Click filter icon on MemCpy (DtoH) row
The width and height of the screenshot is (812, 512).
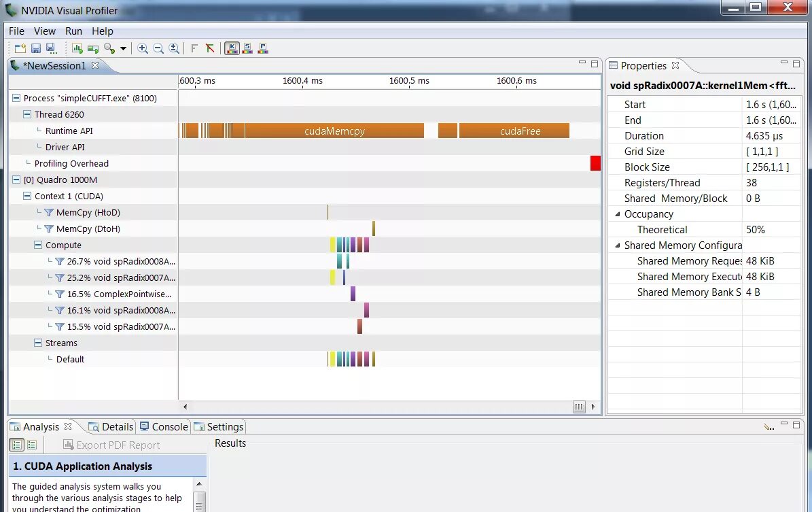49,229
